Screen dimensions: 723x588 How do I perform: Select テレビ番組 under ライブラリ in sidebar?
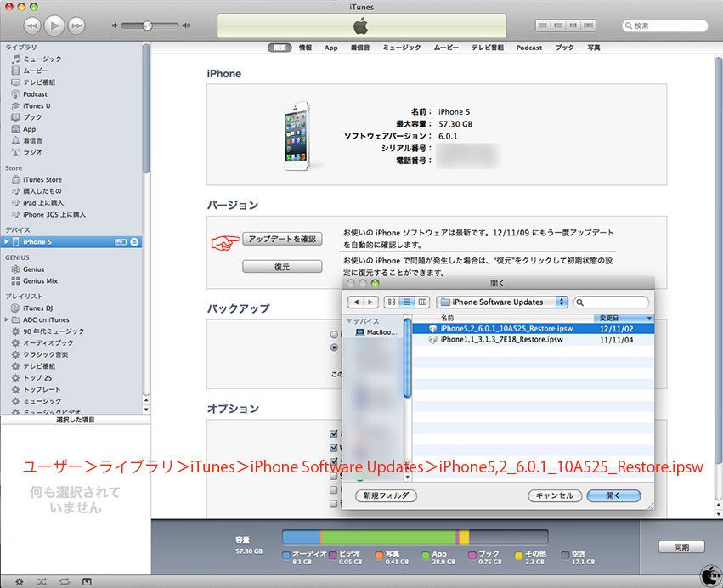click(x=39, y=82)
